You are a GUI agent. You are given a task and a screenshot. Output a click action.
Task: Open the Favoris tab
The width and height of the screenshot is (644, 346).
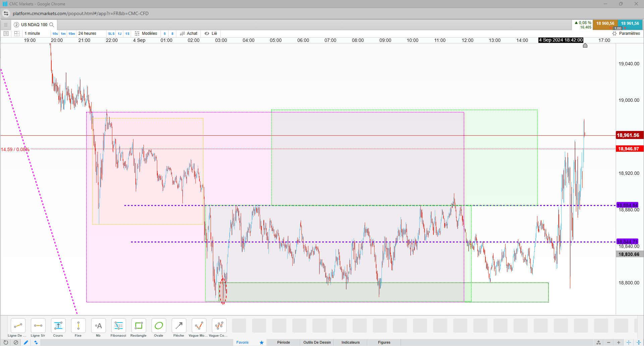(242, 342)
